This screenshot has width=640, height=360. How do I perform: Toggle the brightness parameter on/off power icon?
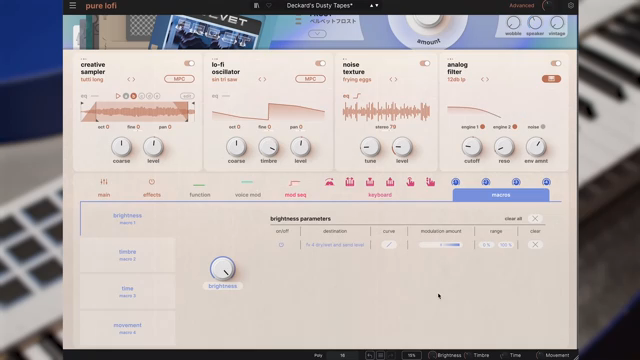point(281,245)
